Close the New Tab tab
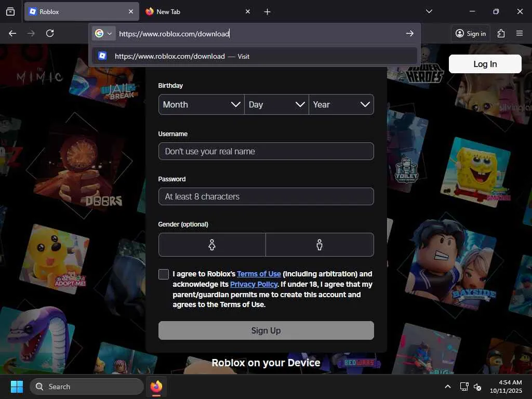The width and height of the screenshot is (532, 399). 248,11
